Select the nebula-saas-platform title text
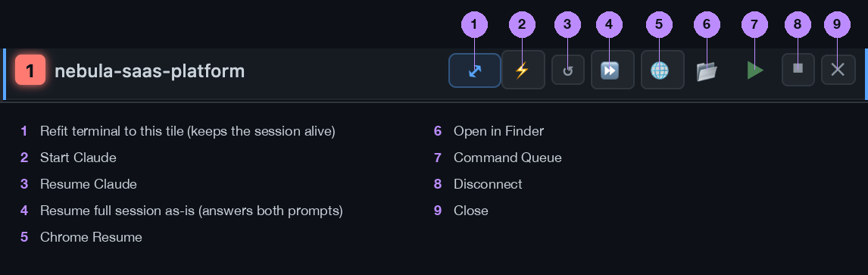The width and height of the screenshot is (868, 275). (149, 70)
